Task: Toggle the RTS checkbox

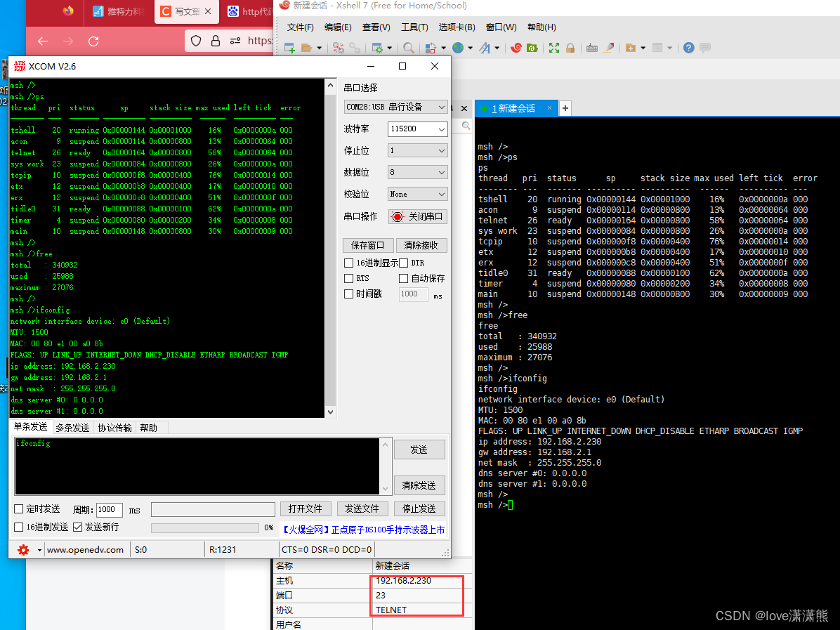Action: point(349,279)
